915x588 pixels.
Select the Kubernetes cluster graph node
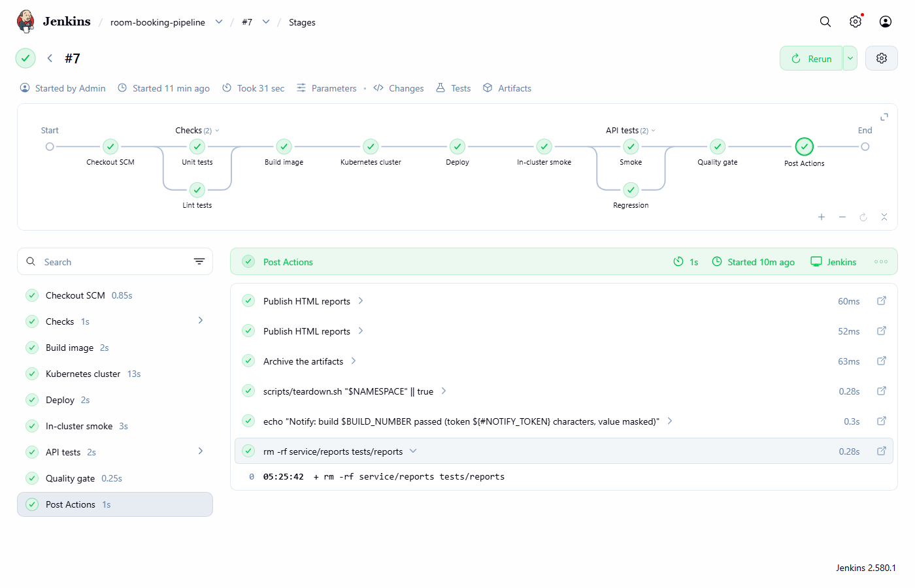[371, 146]
